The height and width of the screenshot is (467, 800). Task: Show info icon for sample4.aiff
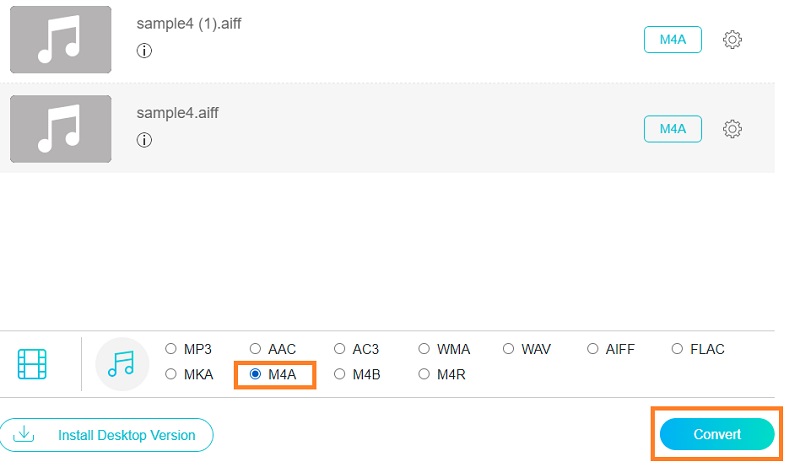pyautogui.click(x=144, y=140)
